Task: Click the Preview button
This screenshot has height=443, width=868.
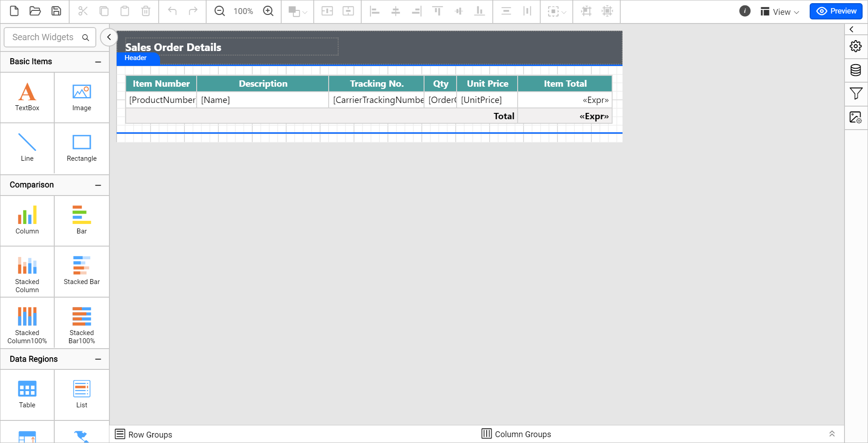Action: 836,11
